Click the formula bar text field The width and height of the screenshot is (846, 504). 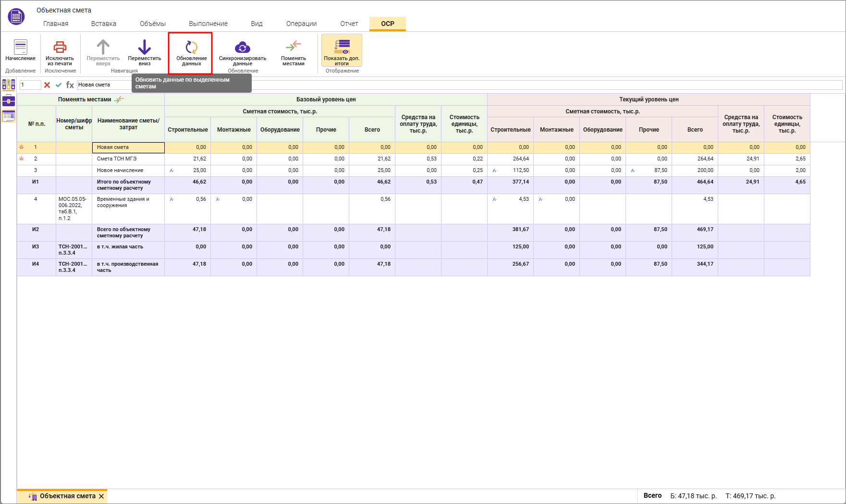click(432, 85)
